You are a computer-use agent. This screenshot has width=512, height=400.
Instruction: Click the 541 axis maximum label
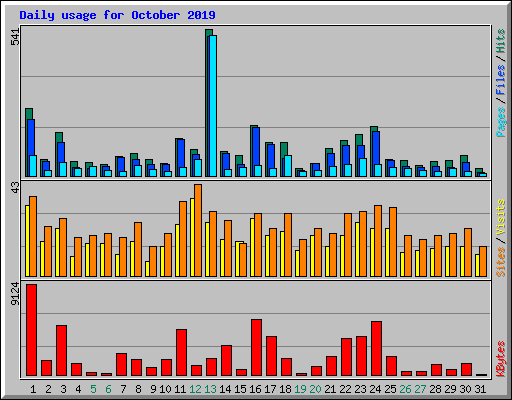point(15,37)
